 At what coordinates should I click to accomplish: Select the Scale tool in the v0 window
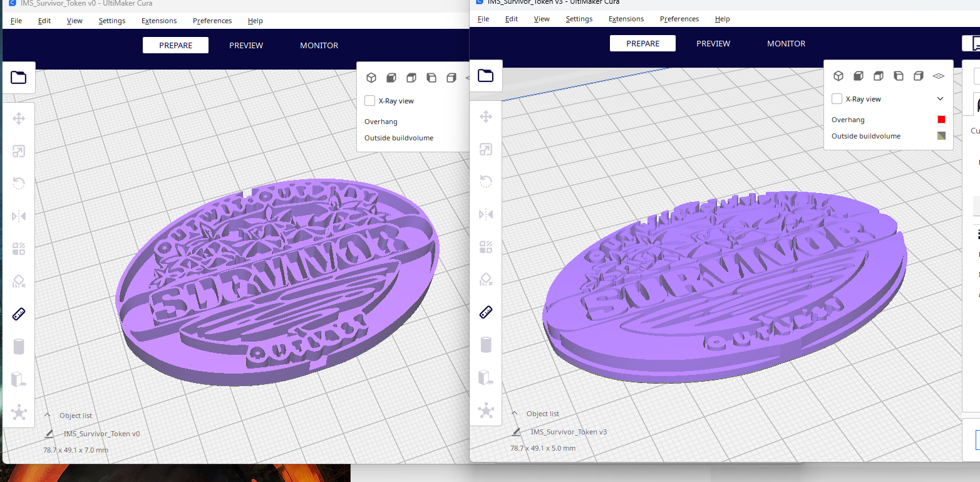coord(19,151)
